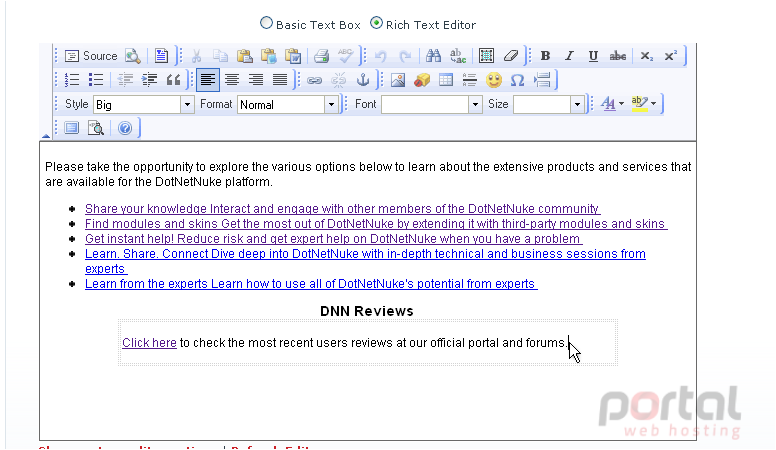
Task: Click 'Learn from the experts' link
Action: 311,284
